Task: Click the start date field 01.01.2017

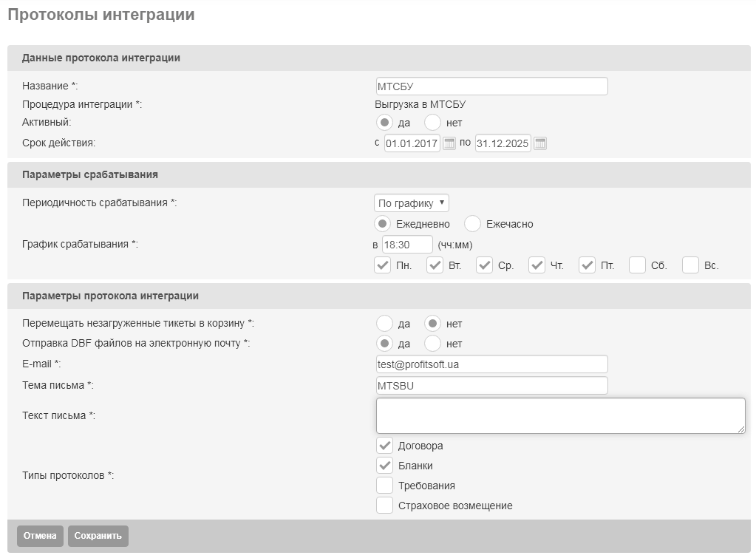Action: coord(412,143)
